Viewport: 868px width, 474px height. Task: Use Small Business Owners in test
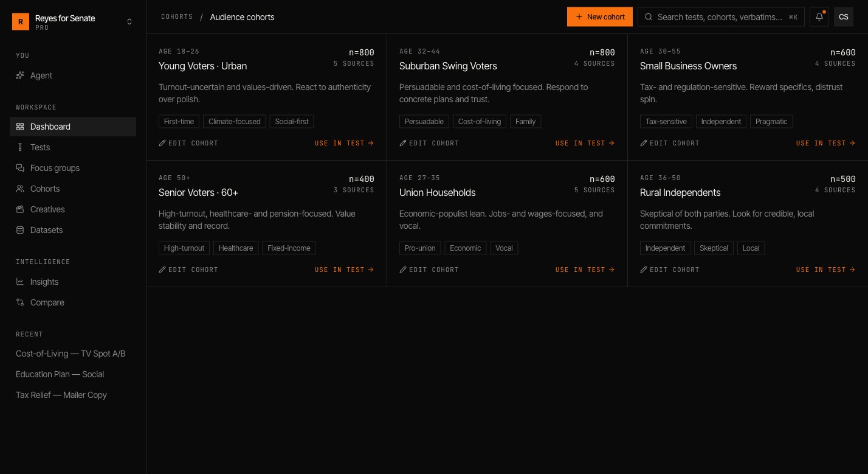826,143
